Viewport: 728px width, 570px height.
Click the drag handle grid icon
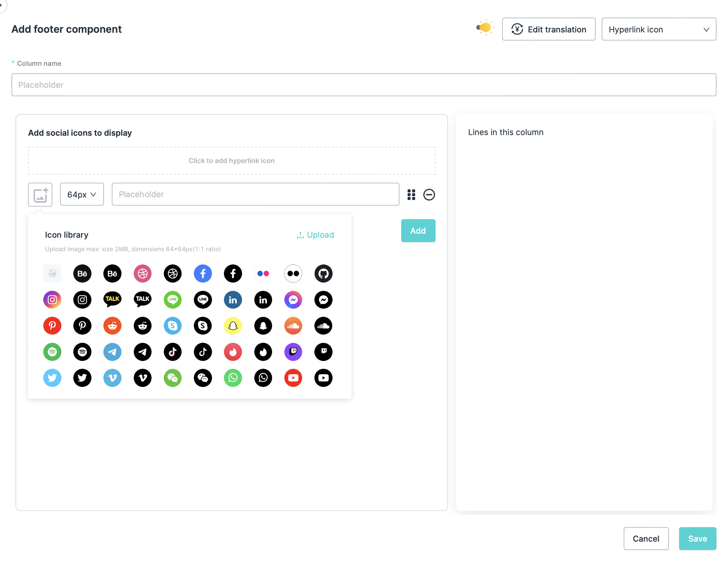tap(411, 195)
